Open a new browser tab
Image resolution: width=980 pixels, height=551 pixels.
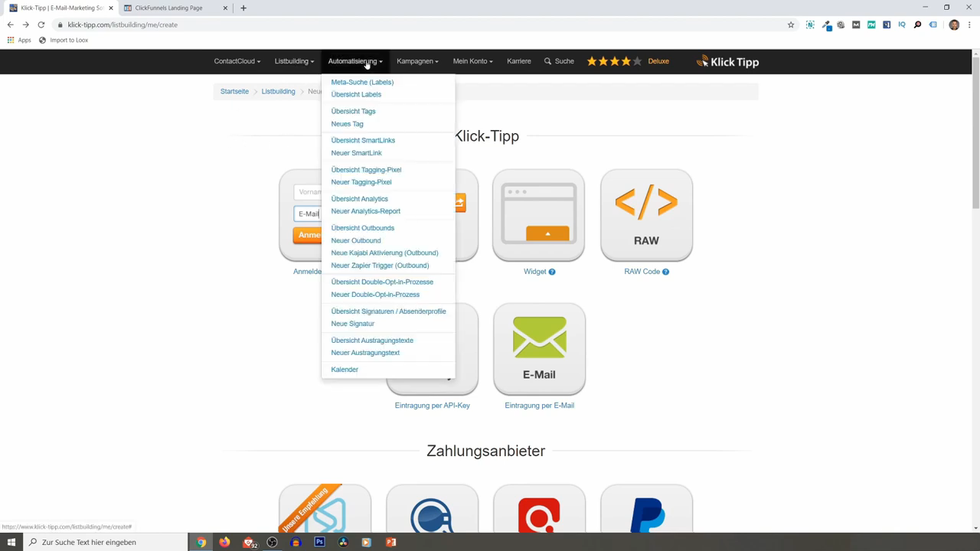[x=243, y=8]
